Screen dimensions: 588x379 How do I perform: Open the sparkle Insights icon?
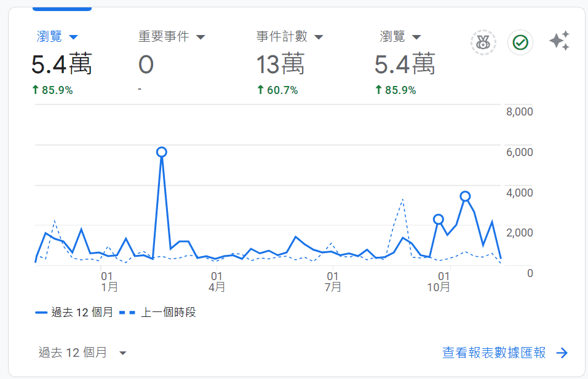pyautogui.click(x=559, y=42)
